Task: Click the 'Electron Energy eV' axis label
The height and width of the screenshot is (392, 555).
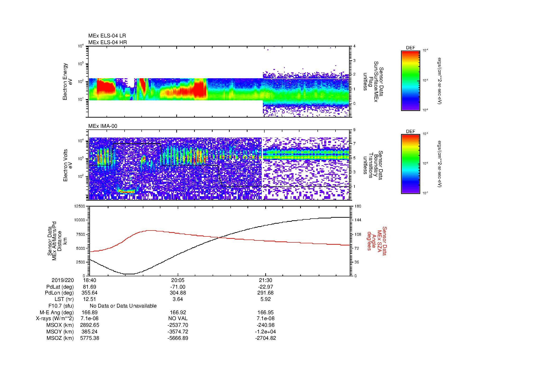Action: tap(67, 82)
